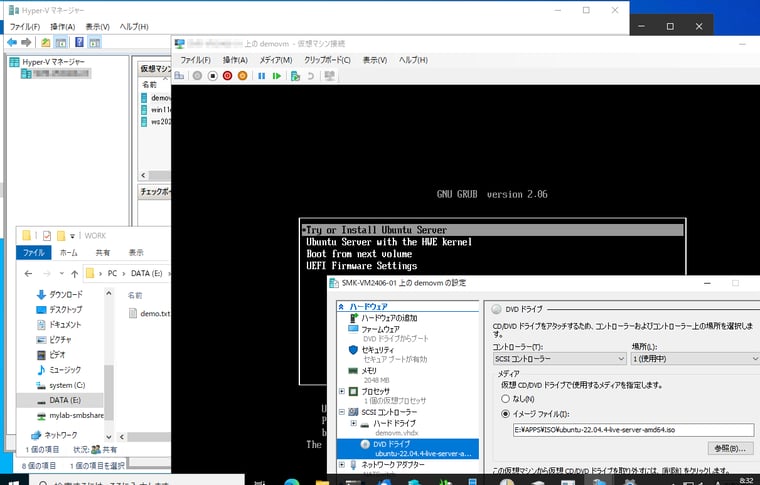Image resolution: width=760 pixels, height=485 pixels.
Task: Click 参照(B)... browse button
Action: pos(730,449)
